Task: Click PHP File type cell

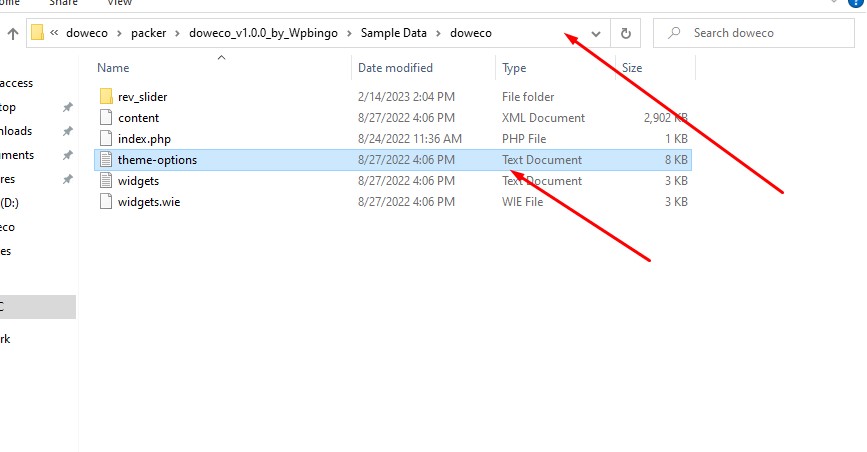Action: tap(524, 139)
